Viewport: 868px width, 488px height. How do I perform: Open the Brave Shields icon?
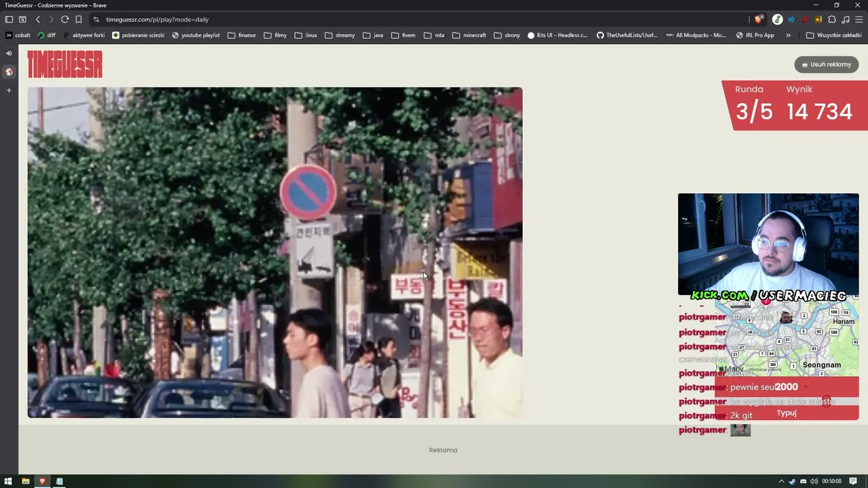pyautogui.click(x=758, y=20)
